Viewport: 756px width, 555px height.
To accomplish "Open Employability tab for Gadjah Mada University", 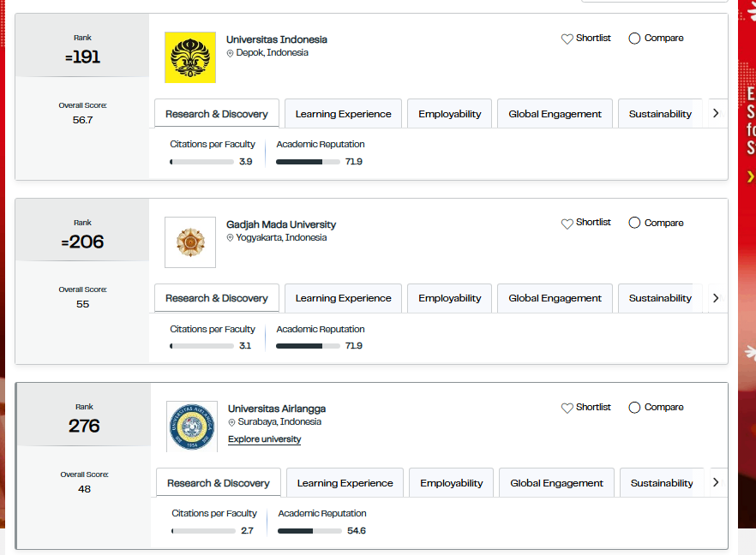I will (x=449, y=298).
